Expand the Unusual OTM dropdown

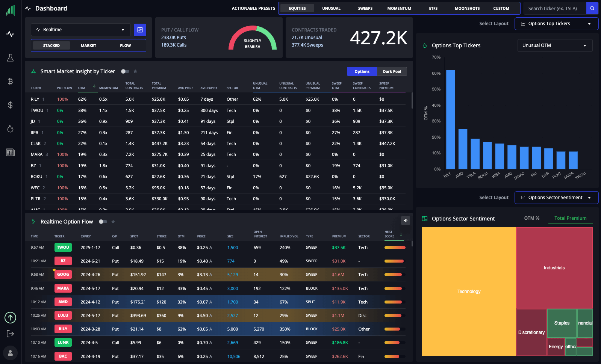(x=554, y=45)
